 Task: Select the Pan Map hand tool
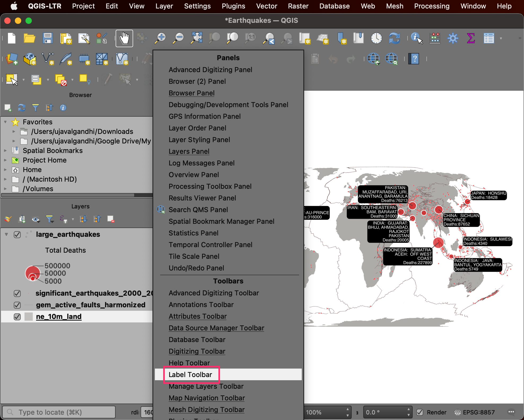[x=124, y=38]
